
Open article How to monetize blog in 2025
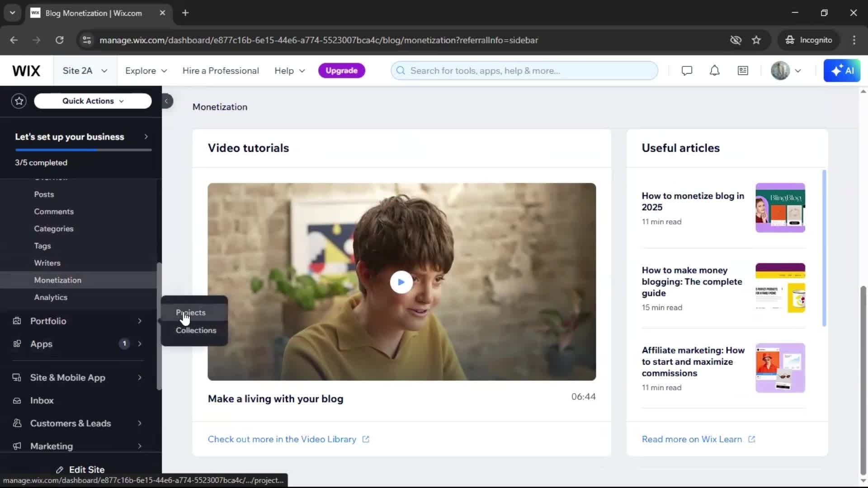(x=693, y=202)
